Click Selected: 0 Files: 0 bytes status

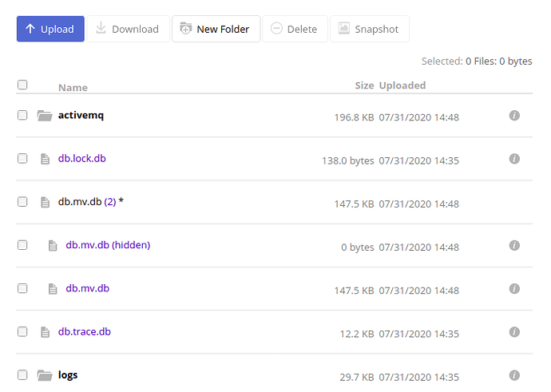click(x=477, y=61)
